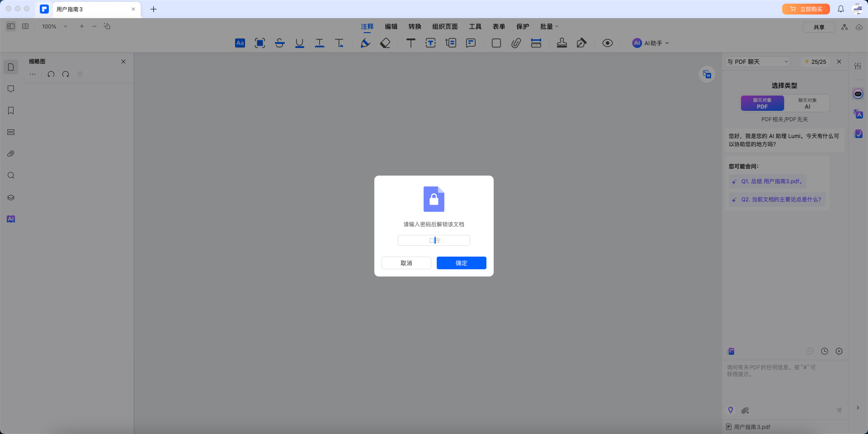Pick the eraser tool in toolbar
Screen dimensions: 868x434
coord(385,43)
